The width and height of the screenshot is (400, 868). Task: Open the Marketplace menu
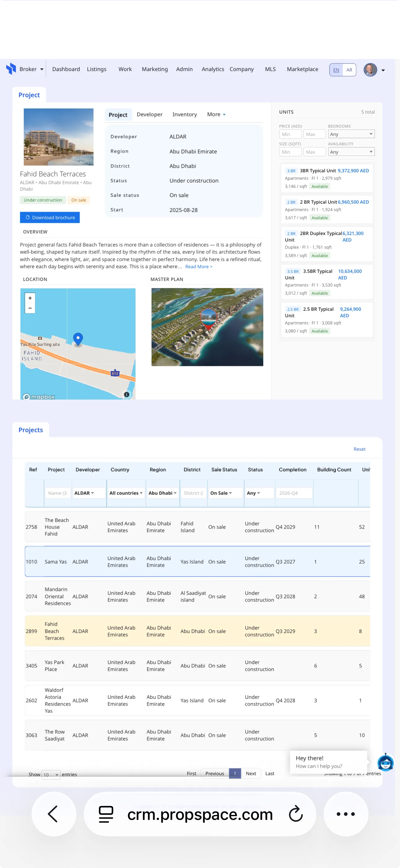302,69
